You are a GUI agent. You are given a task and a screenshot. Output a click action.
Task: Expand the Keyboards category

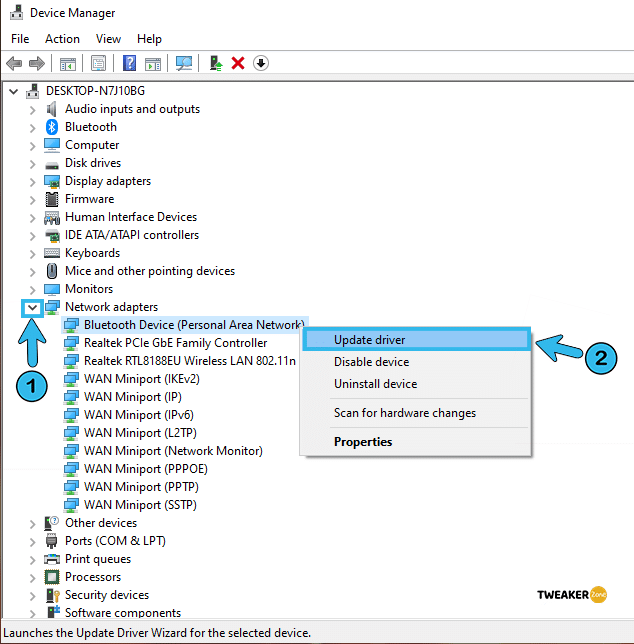[x=32, y=254]
